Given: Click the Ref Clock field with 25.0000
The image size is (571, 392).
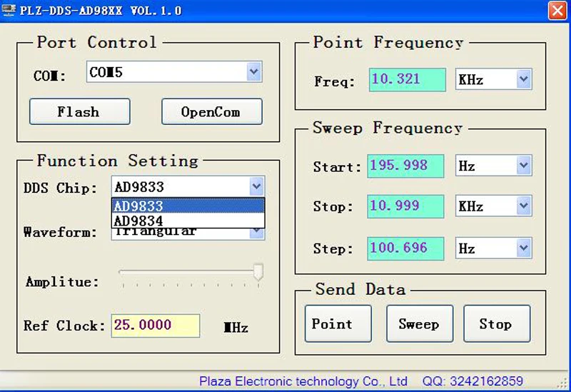Looking at the screenshot, I should click(x=156, y=326).
